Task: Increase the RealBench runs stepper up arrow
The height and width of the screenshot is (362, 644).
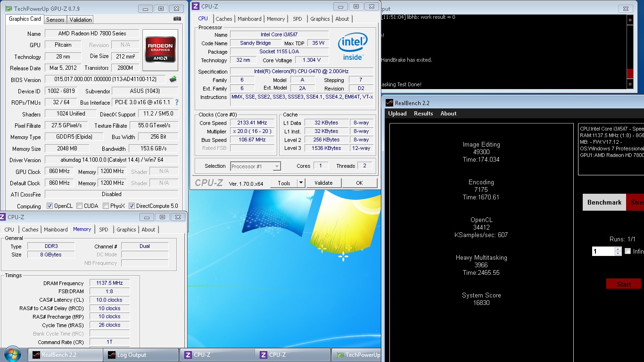Action: [618, 249]
